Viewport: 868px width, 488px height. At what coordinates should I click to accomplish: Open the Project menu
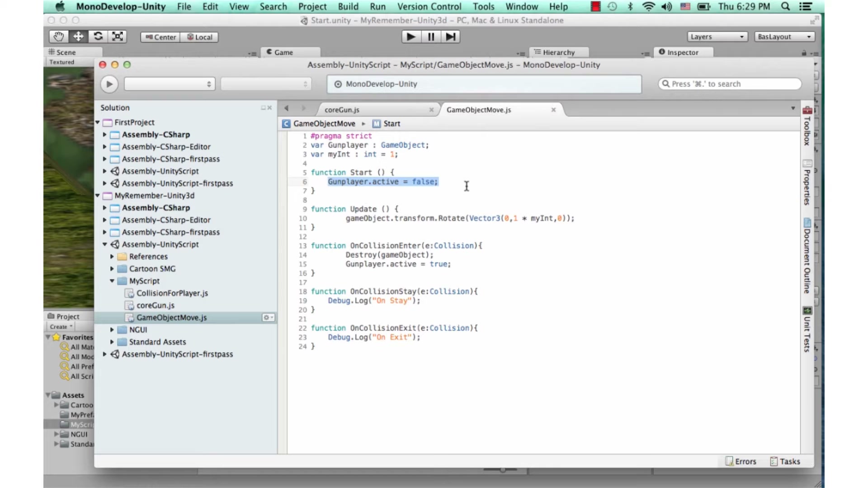[312, 6]
